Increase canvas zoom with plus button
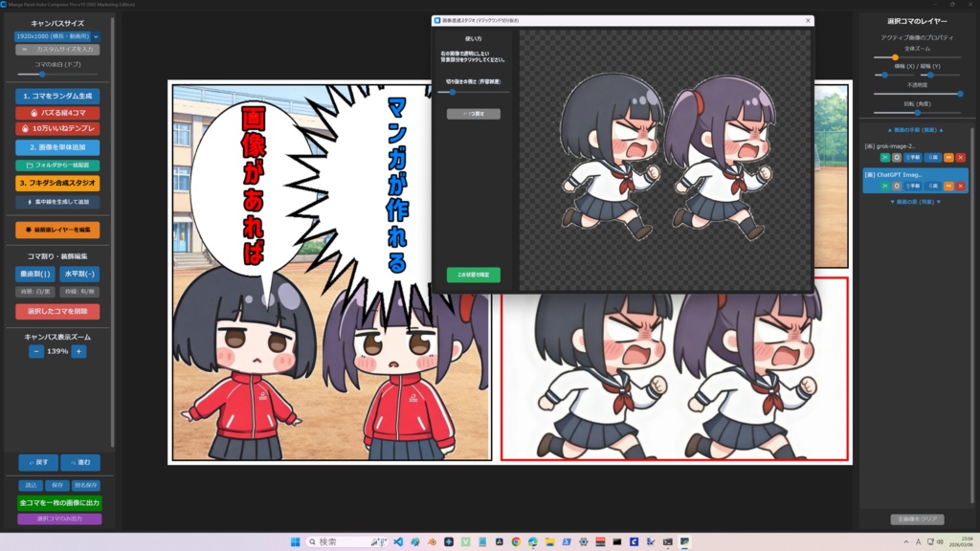This screenshot has width=980, height=551. tap(78, 351)
